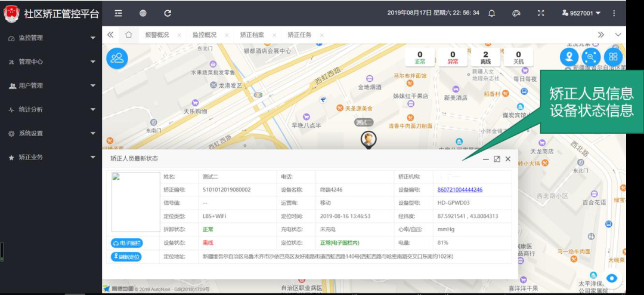The width and height of the screenshot is (644, 295).
Task: Filter by 关机 status count
Action: (x=518, y=57)
